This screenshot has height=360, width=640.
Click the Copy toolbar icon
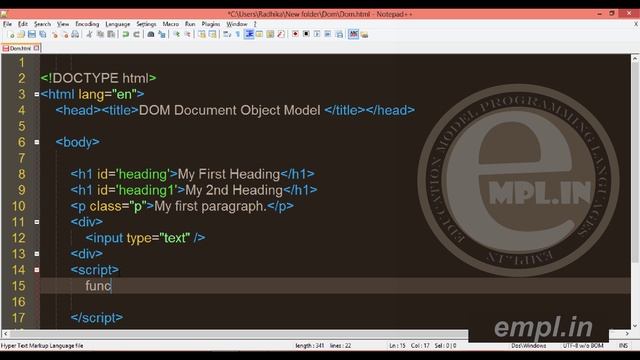[x=100, y=35]
